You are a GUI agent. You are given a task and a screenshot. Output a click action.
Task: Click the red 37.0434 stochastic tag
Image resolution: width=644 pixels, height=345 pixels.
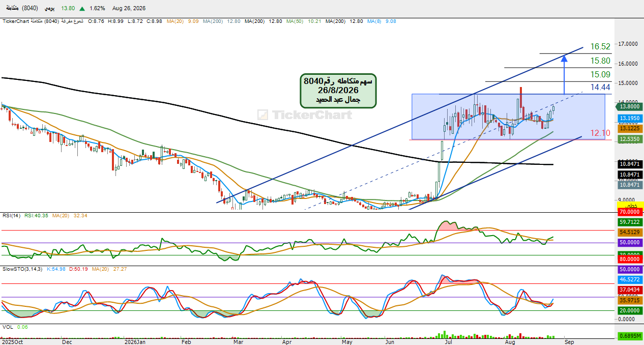[629, 290]
